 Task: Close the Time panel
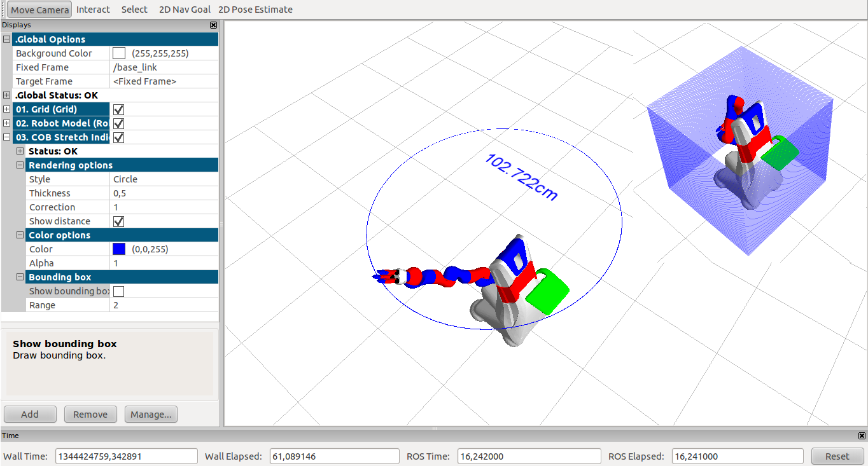click(862, 436)
